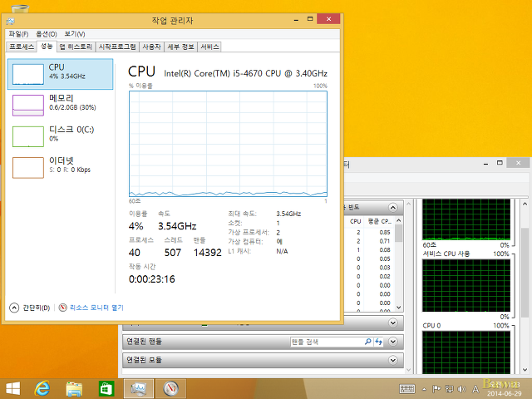This screenshot has height=399, width=532.
Task: Select the 디스크 0(C:) performance item
Action: click(61, 136)
